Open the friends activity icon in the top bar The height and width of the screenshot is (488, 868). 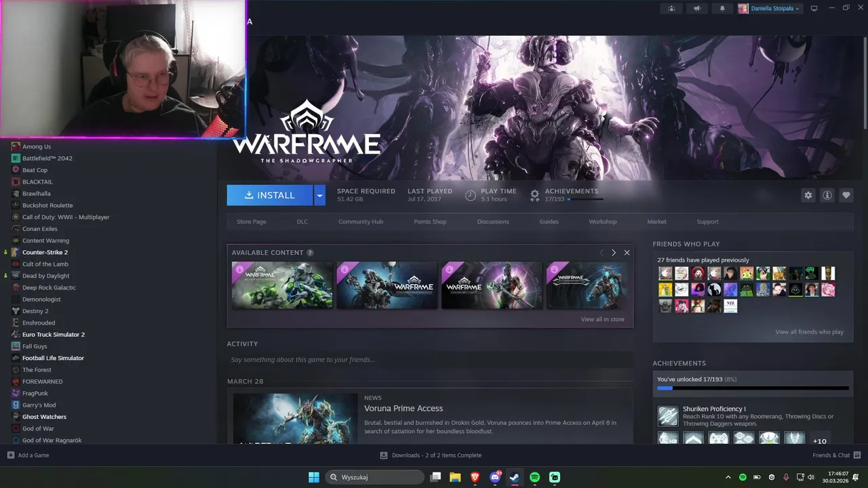(x=671, y=8)
